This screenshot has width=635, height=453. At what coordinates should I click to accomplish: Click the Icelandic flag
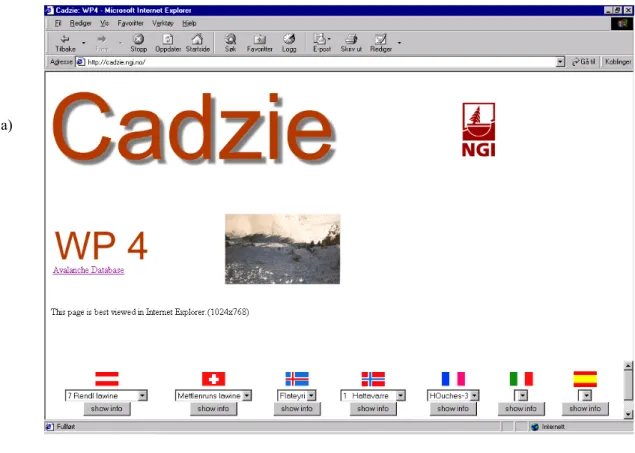297,379
